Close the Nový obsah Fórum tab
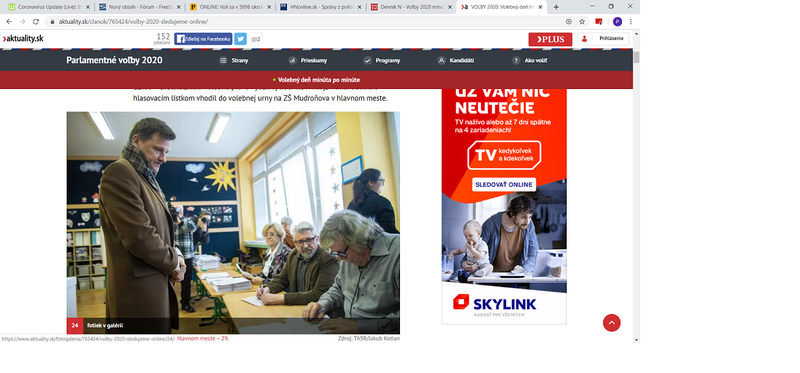 179,7
